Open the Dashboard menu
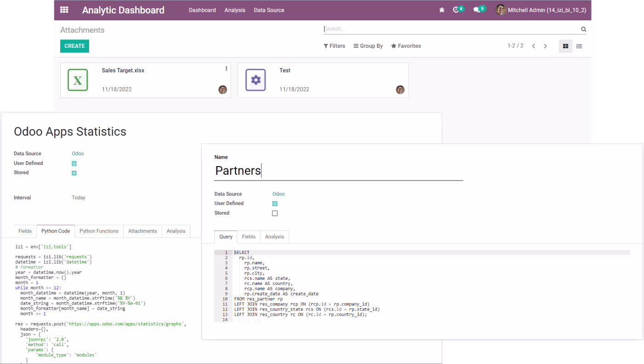The width and height of the screenshot is (644, 364). coord(202,10)
